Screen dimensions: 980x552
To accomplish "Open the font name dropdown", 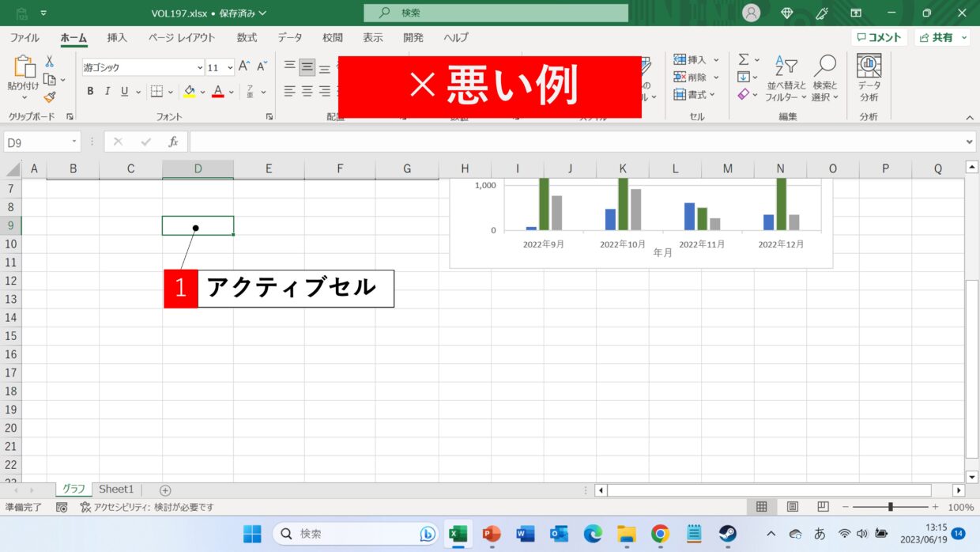I will click(199, 68).
